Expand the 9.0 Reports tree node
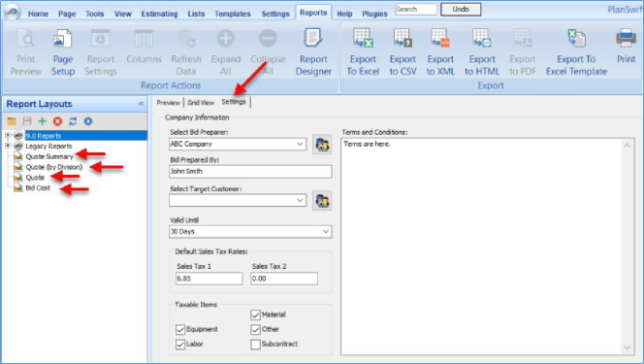This screenshot has width=644, height=364. tap(8, 135)
